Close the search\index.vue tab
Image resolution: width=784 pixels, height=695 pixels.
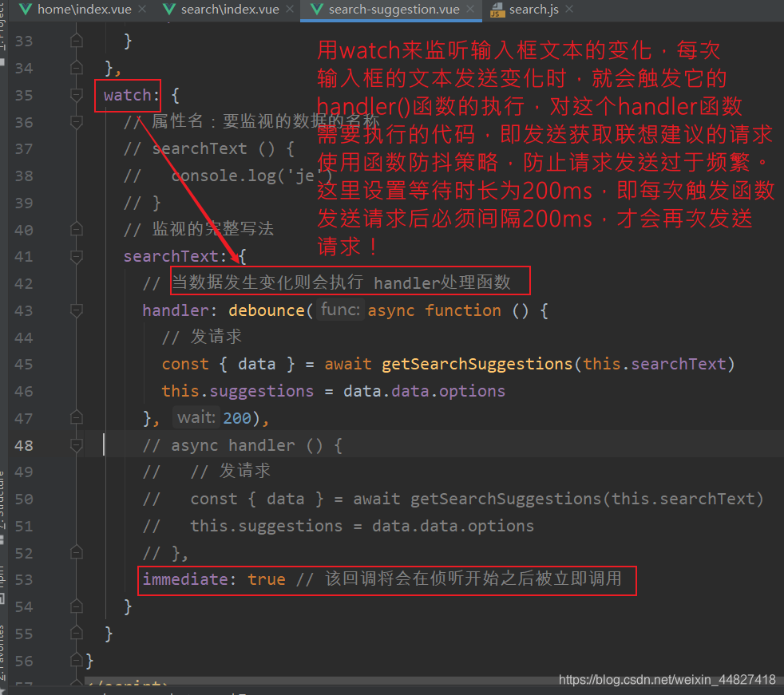pos(290,10)
